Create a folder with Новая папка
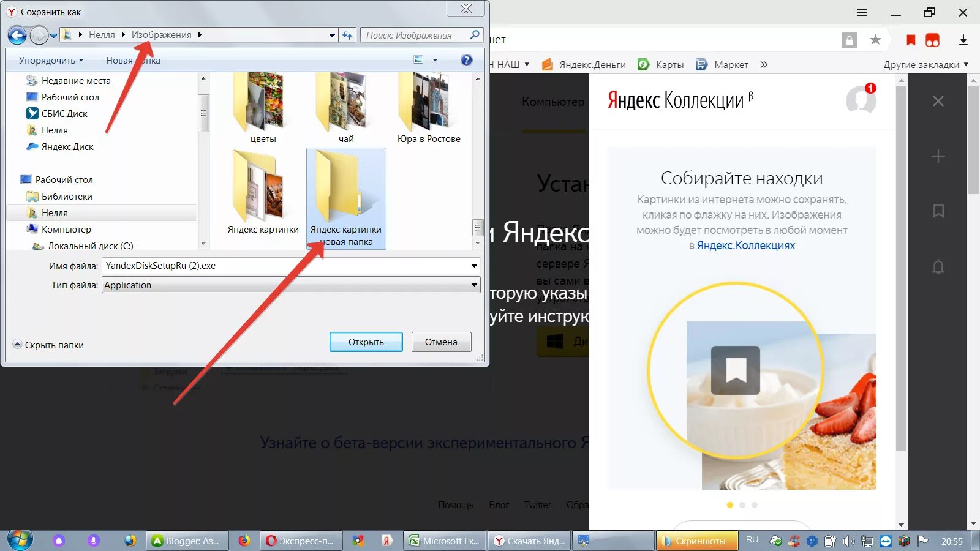The image size is (980, 551). coord(133,60)
